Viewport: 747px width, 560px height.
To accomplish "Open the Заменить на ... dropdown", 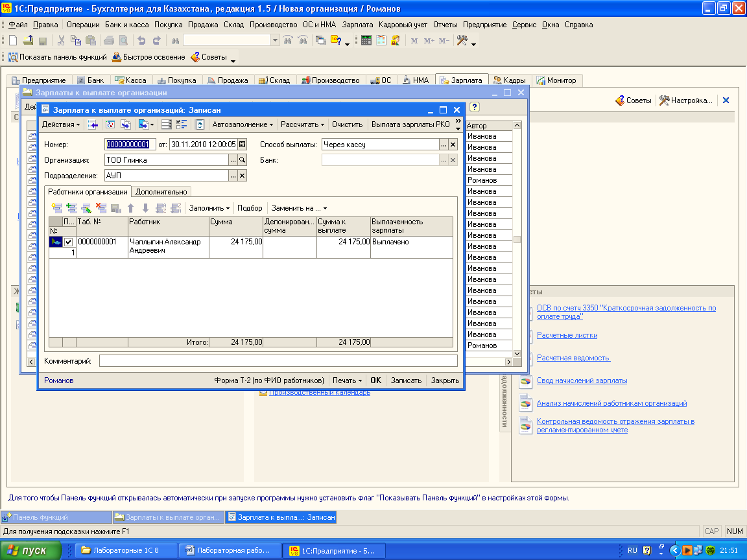I will pos(299,208).
